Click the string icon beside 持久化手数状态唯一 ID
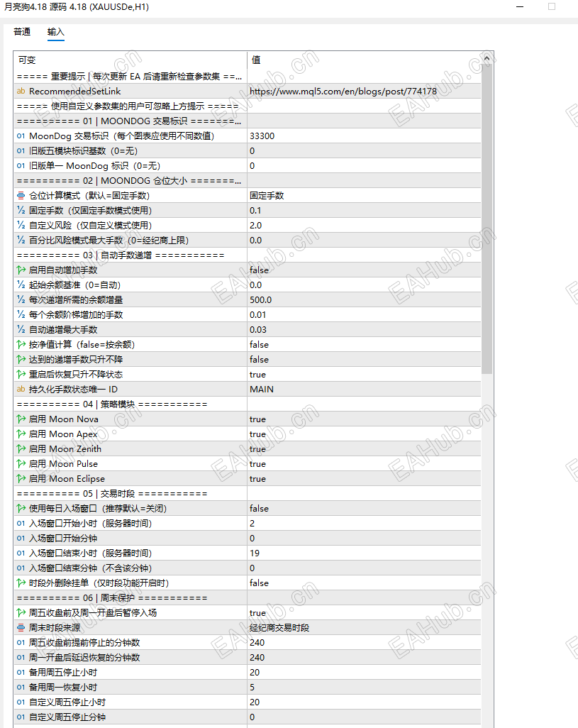Screen dimensions: 578x728 [x=21, y=389]
